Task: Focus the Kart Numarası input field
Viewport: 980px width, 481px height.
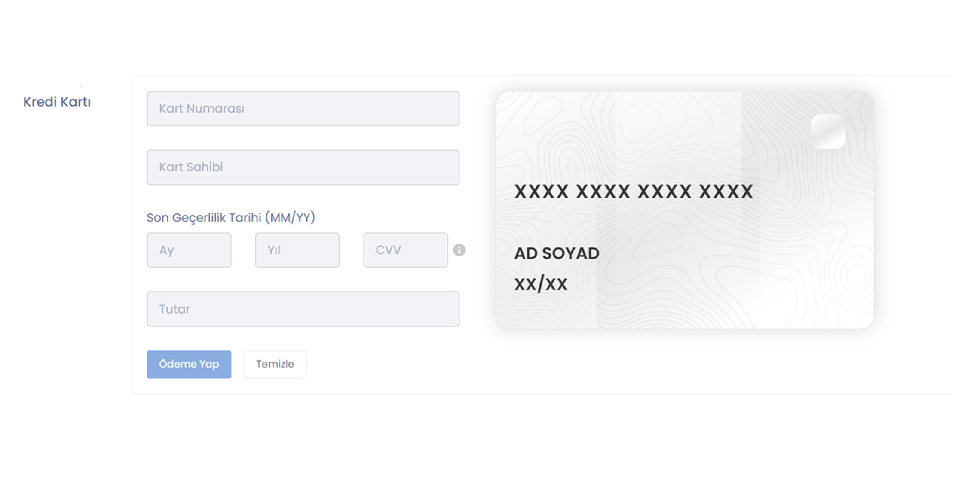Action: (303, 109)
